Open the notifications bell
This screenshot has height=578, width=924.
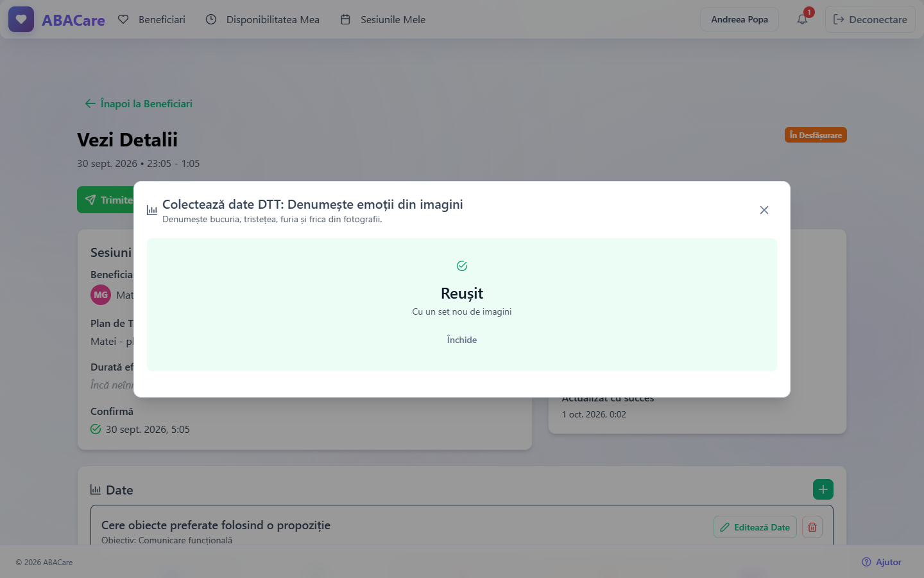[x=802, y=19]
